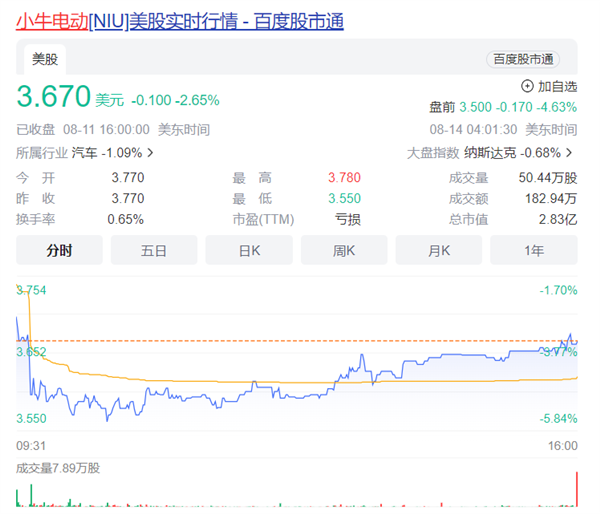The width and height of the screenshot is (600, 514).
Task: Open the 小牛电动[NIU]美股实时行情 title link
Action: [179, 21]
